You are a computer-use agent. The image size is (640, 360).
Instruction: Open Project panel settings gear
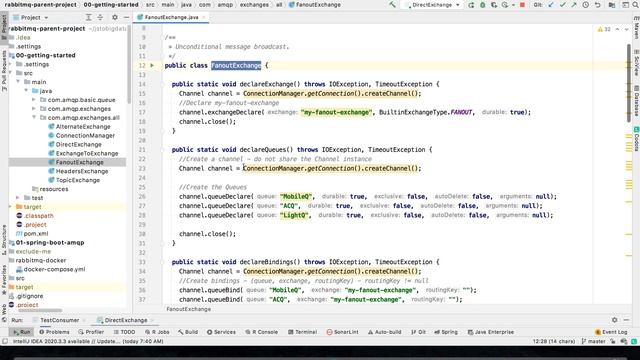pos(115,18)
